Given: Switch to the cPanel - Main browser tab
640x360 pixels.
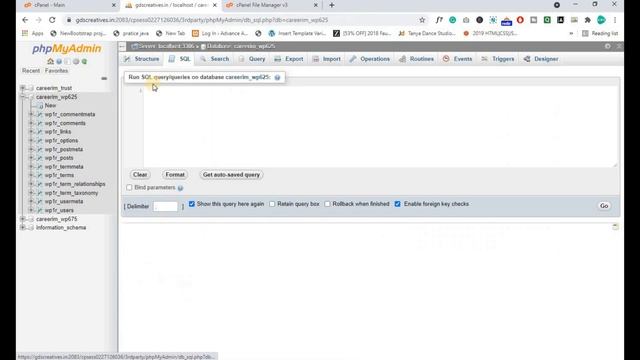Looking at the screenshot, I should pos(69,5).
